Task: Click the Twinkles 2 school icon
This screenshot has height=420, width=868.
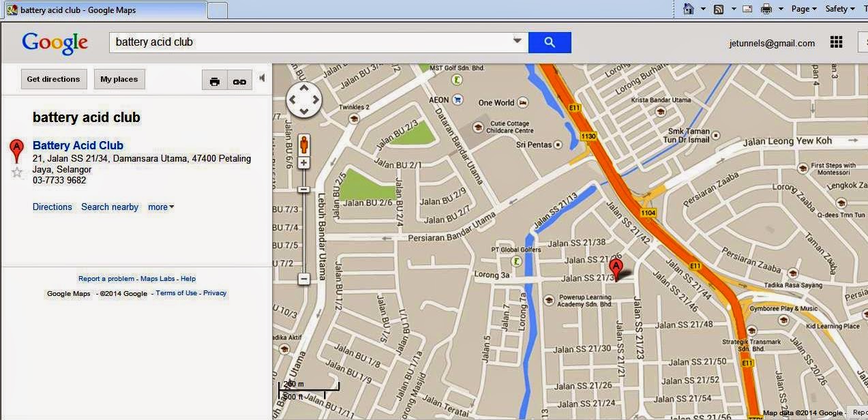Action: point(354,118)
